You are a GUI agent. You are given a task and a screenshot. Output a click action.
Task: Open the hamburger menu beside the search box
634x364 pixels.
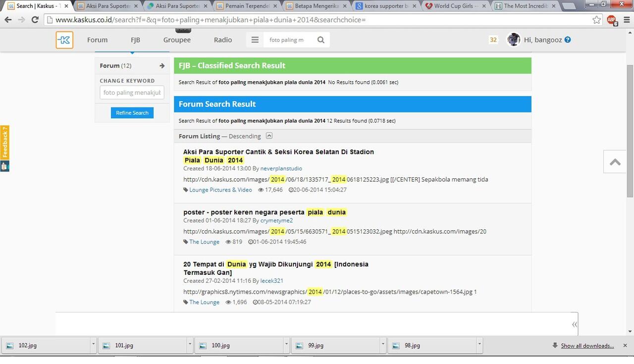click(x=255, y=40)
